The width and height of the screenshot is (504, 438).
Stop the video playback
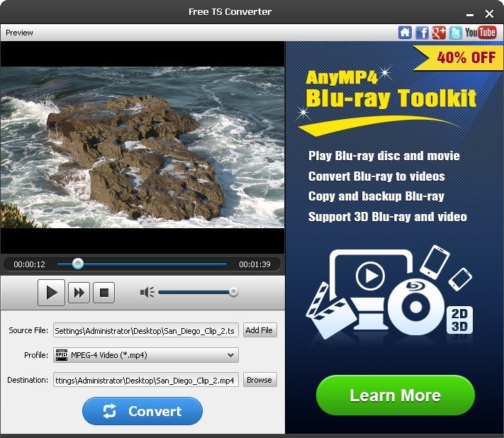click(x=103, y=293)
